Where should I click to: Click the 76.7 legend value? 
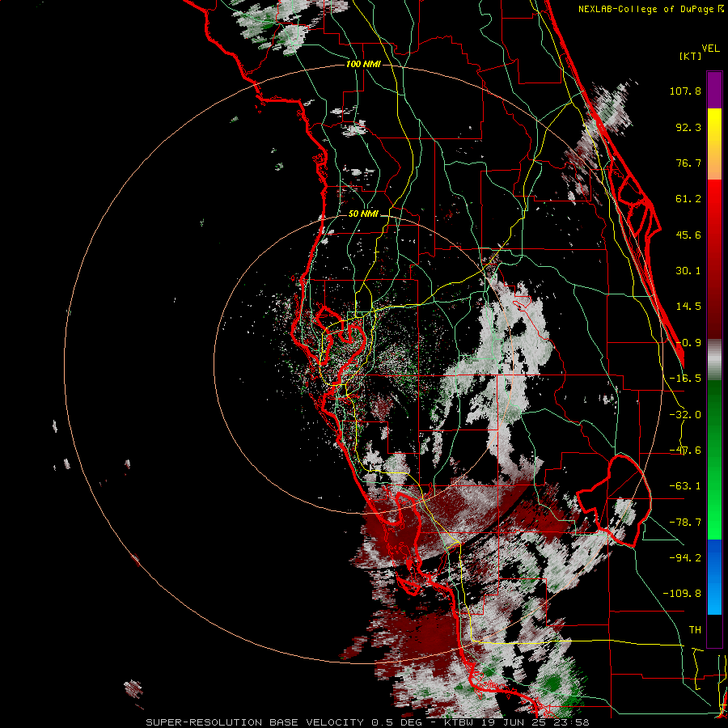tap(688, 163)
